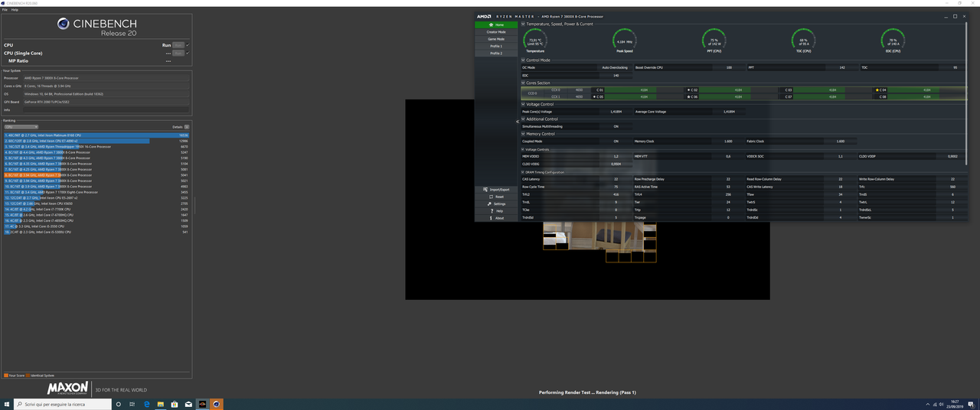Click the Temperature gauge

click(x=535, y=40)
